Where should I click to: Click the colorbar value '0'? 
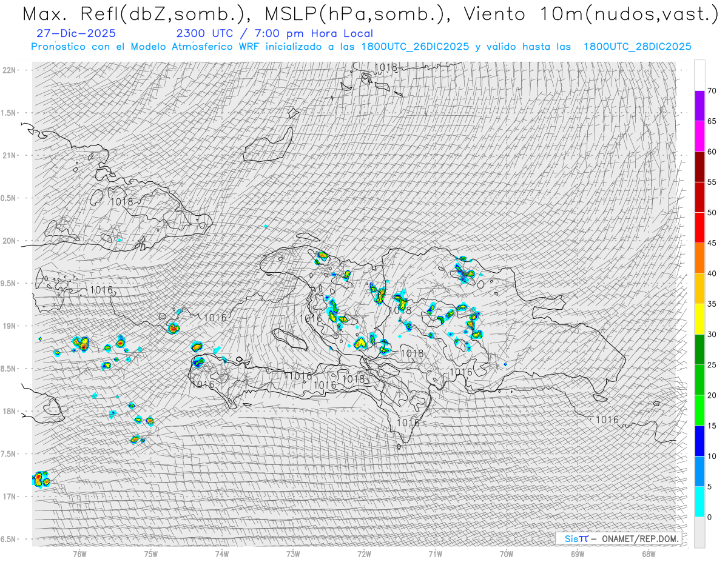point(710,517)
